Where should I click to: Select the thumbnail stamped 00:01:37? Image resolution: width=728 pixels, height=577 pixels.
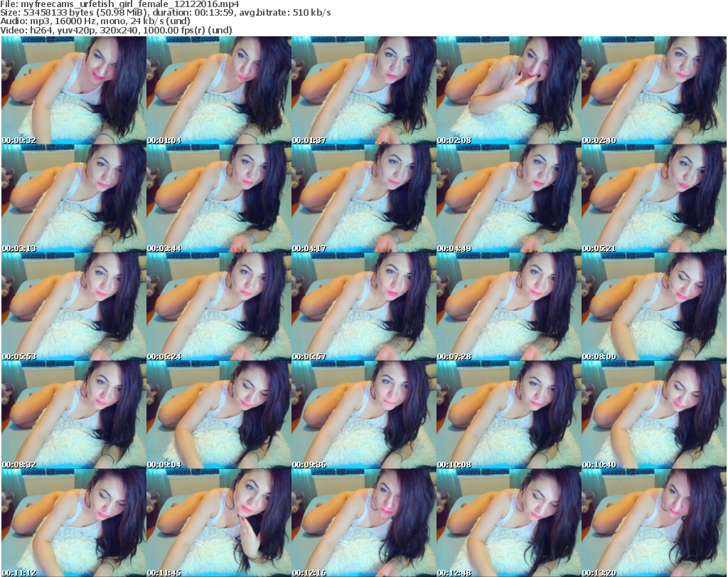click(x=363, y=90)
